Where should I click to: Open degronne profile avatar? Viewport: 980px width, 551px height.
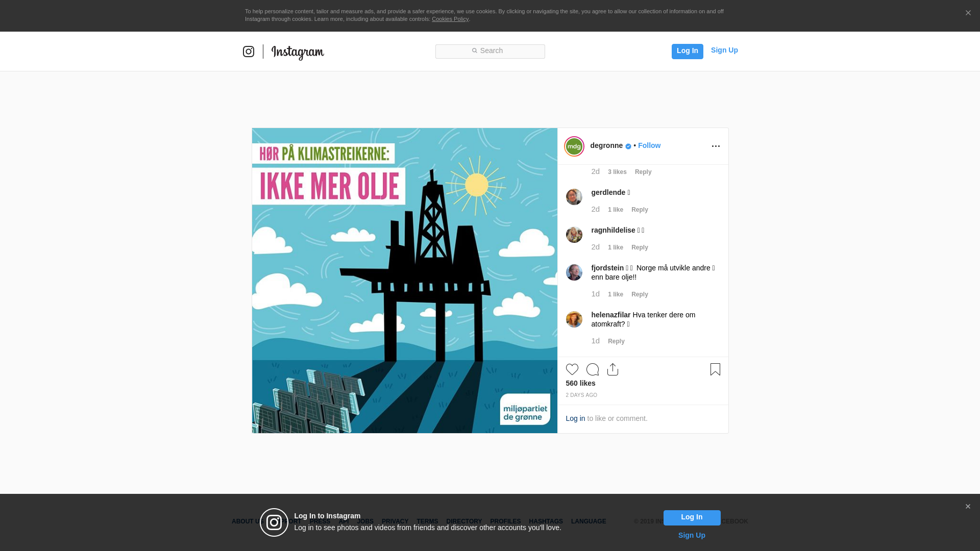click(574, 146)
